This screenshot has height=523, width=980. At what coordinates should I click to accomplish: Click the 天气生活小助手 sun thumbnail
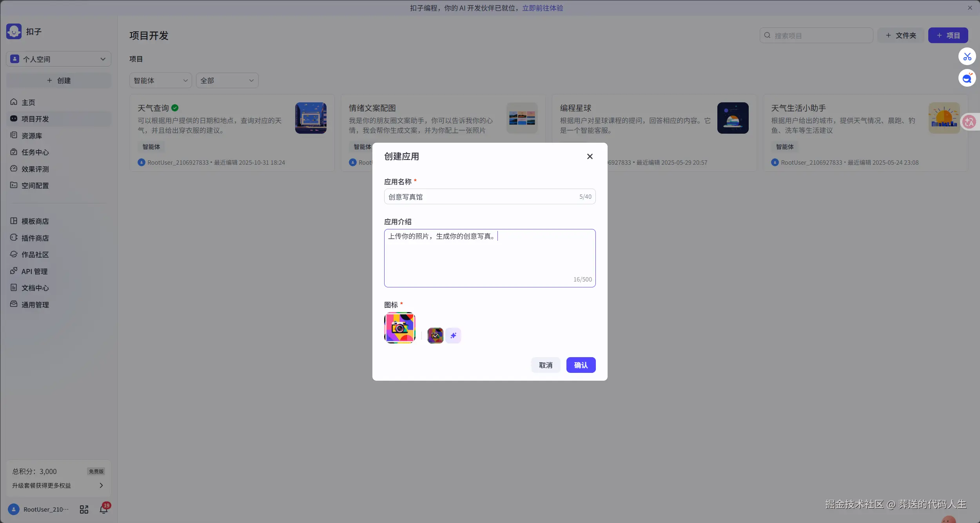tap(944, 118)
